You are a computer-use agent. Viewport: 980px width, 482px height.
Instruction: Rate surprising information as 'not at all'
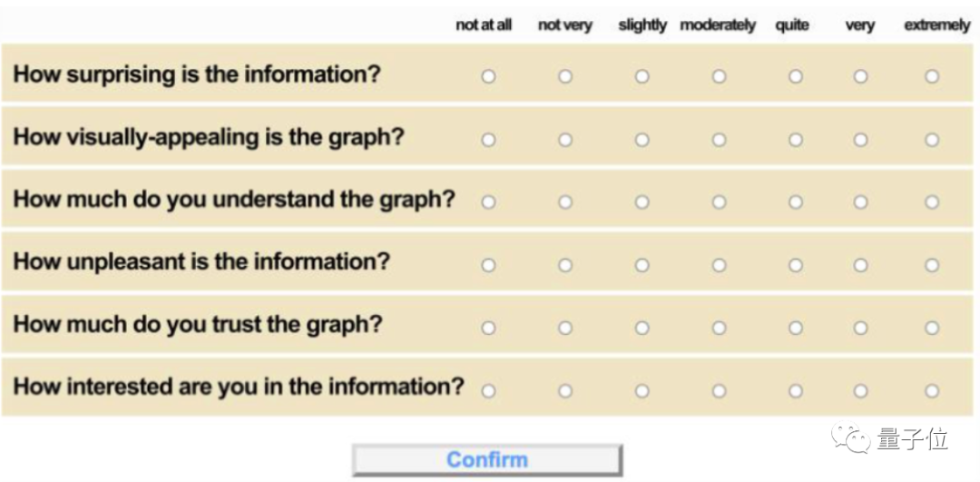coord(488,76)
